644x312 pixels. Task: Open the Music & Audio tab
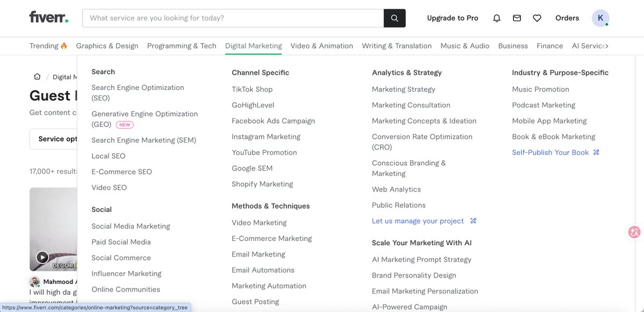tap(465, 46)
